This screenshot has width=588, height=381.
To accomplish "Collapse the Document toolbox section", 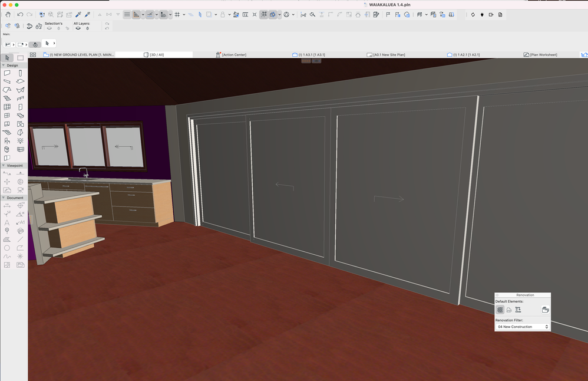I will coord(4,198).
